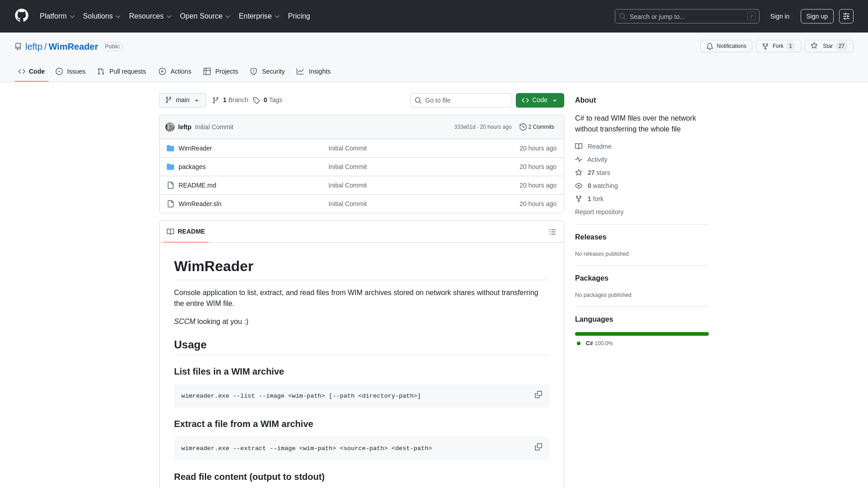868x488 pixels.
Task: Open the Insights tab
Action: tap(313, 71)
